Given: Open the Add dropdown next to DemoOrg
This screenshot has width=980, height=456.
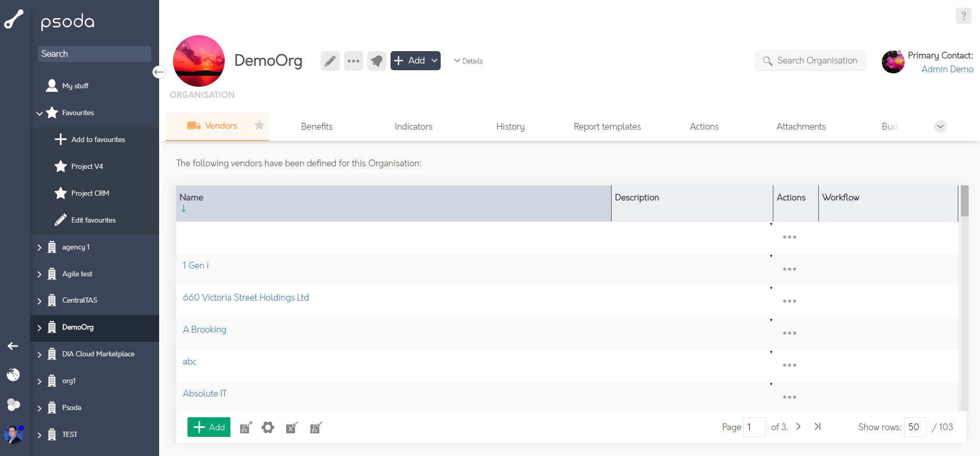Looking at the screenshot, I should coord(415,61).
